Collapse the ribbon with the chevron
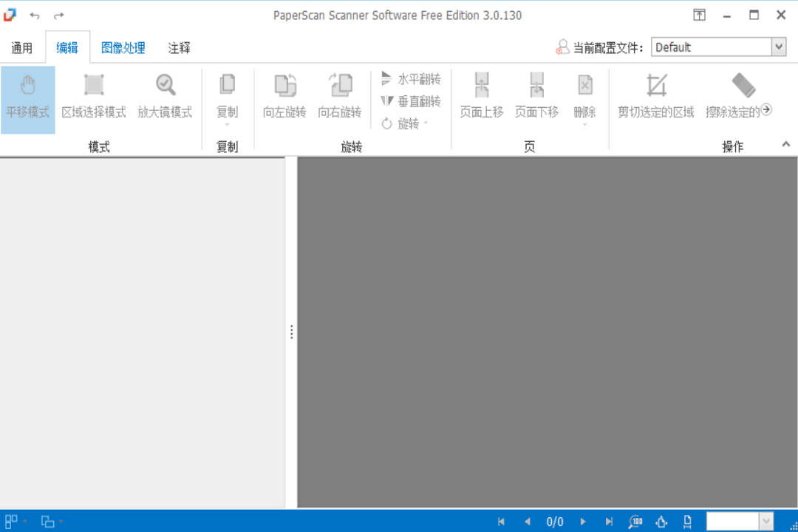 pos(786,145)
